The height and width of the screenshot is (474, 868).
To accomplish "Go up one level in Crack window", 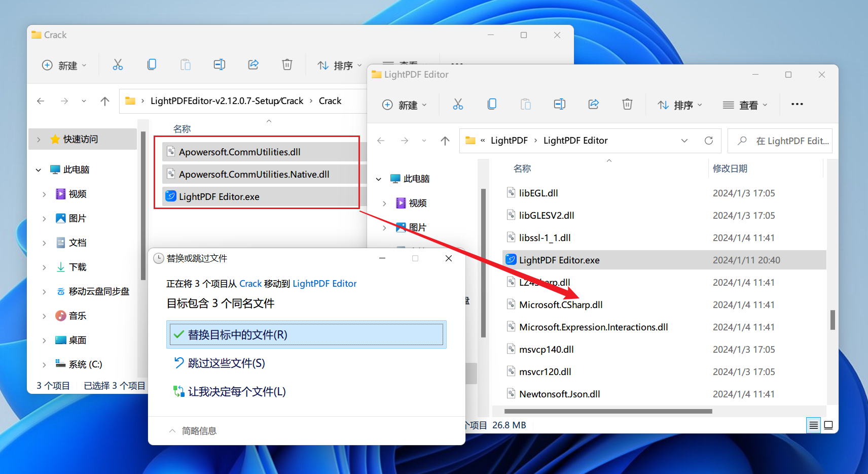I will click(x=105, y=101).
